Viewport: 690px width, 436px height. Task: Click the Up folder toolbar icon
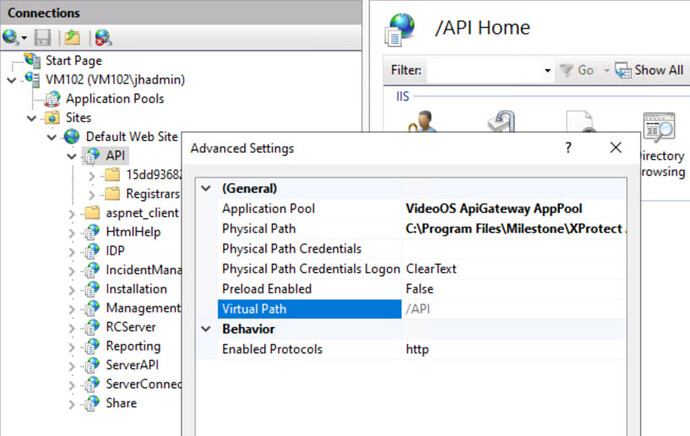tap(72, 38)
